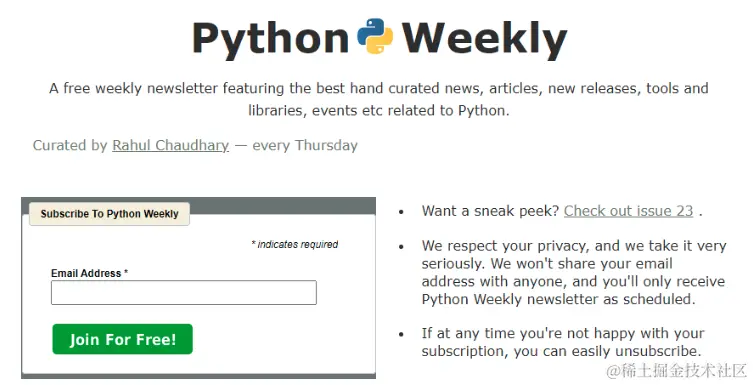Focus the Email Address input box
This screenshot has height=385, width=753.
184,292
